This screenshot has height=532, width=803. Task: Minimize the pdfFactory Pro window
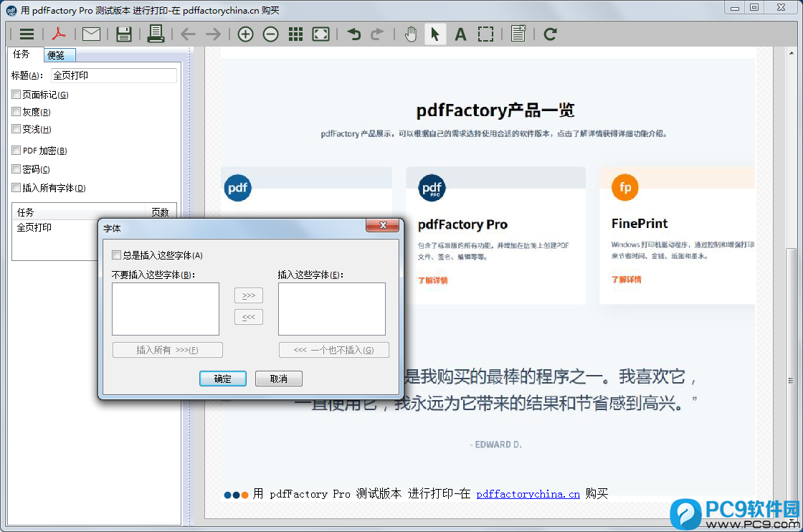(735, 8)
